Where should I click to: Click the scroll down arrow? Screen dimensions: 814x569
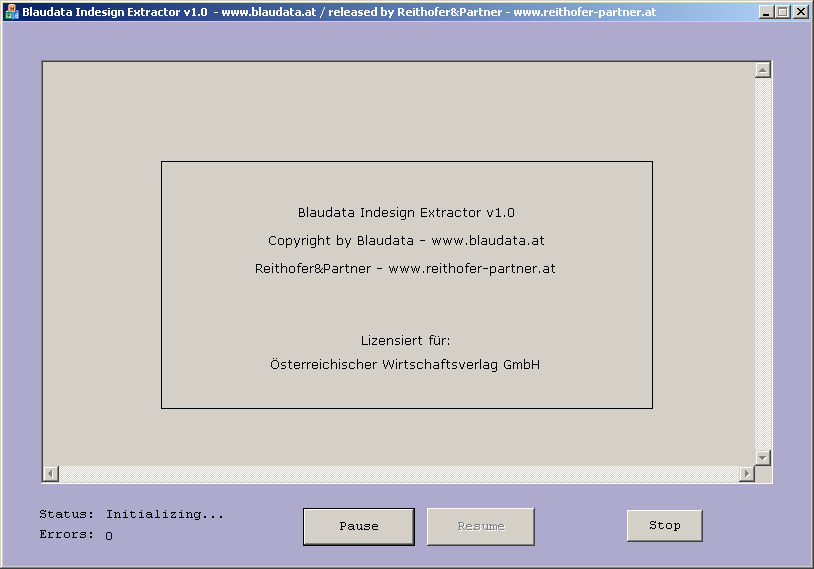(763, 457)
